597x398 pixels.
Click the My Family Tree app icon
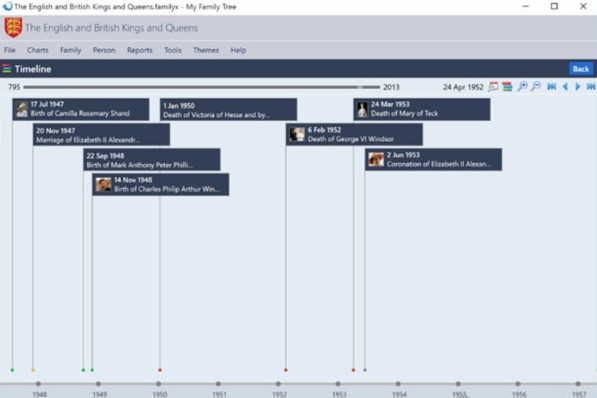(7, 6)
